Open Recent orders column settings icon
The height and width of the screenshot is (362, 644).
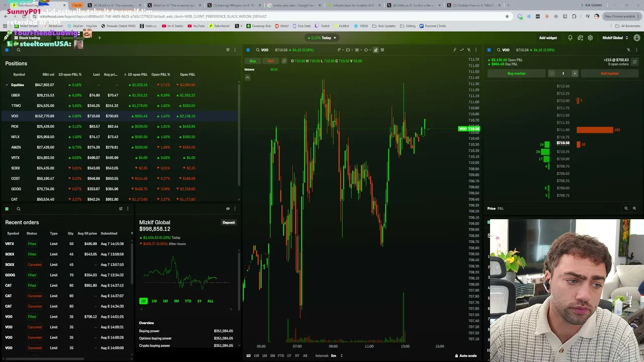(x=121, y=209)
